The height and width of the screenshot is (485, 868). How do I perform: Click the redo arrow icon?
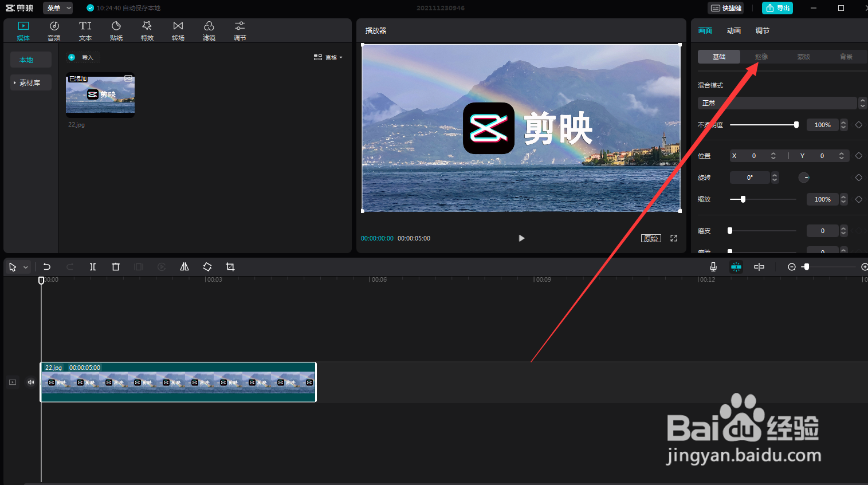point(70,267)
